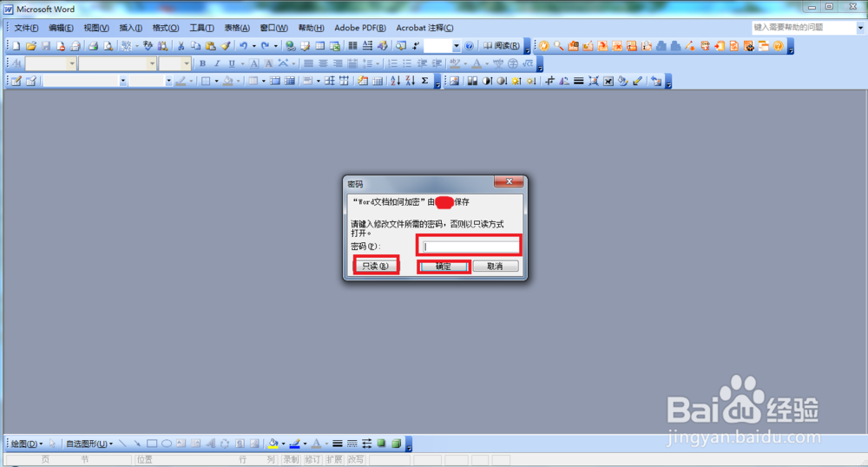Toggle Bold formatting

coord(202,63)
